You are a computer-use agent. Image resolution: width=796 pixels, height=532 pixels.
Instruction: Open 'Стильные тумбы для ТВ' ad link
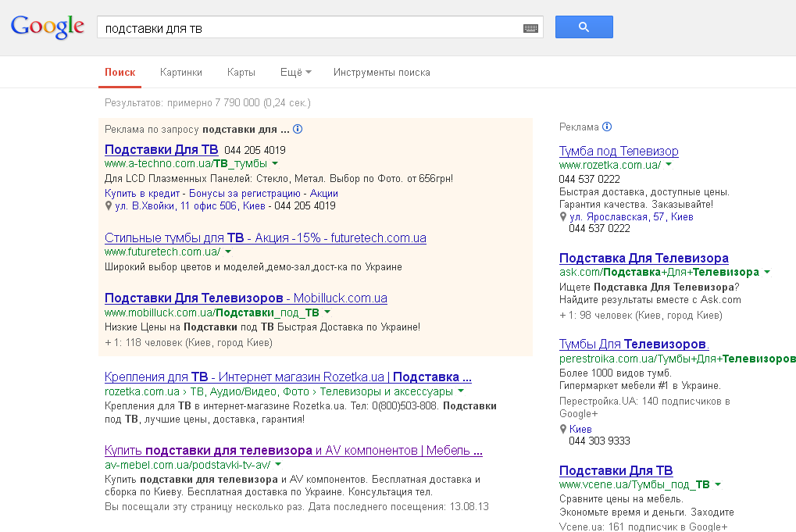pos(265,237)
